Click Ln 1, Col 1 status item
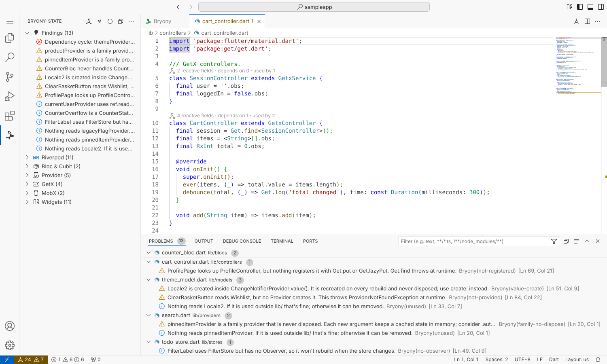The height and width of the screenshot is (364, 607). tap(466, 360)
